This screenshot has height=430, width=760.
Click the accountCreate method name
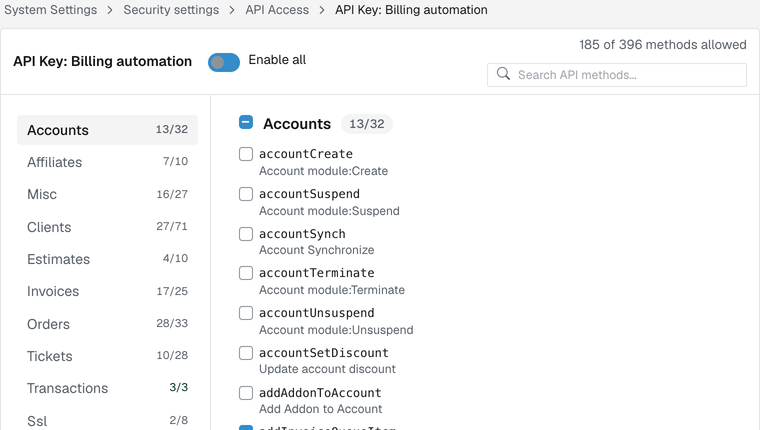pyautogui.click(x=306, y=154)
